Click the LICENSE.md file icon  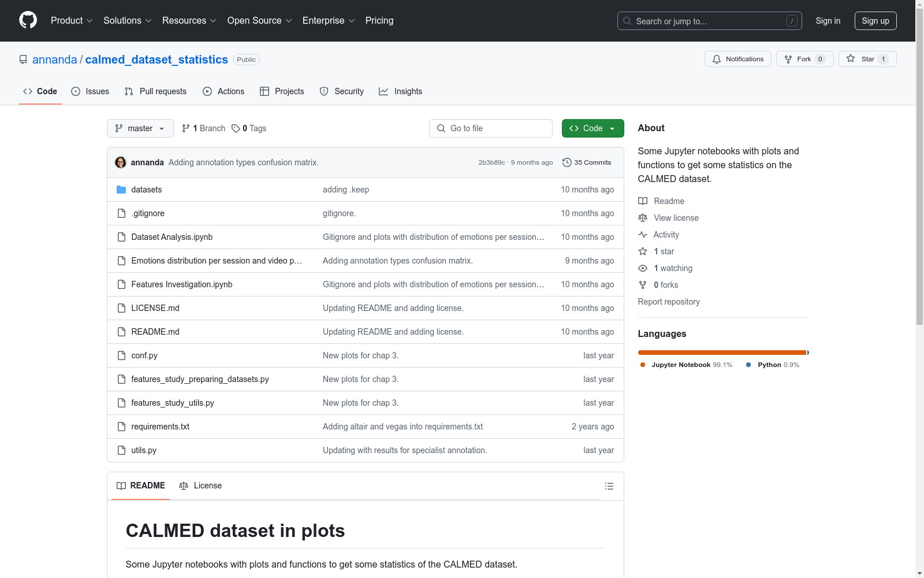coord(121,308)
